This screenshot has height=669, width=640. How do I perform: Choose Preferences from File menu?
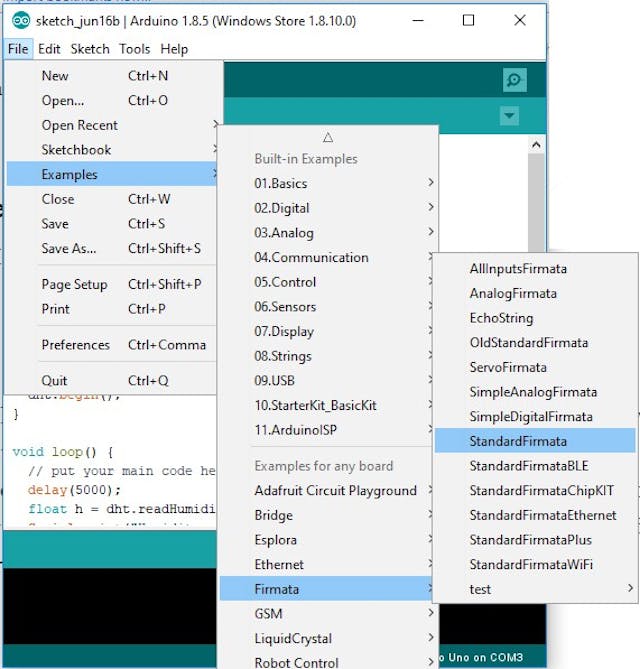click(76, 345)
